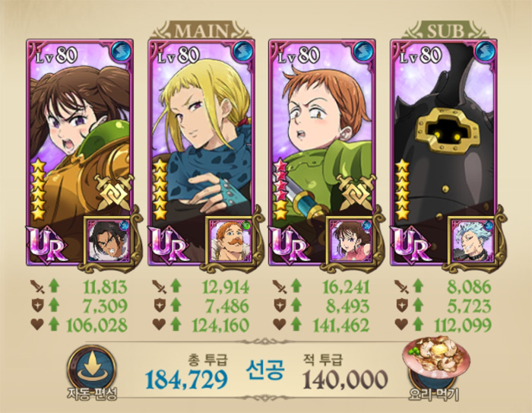Open the Ban association portrait on SUB card
The image size is (532, 413).
(x=473, y=241)
